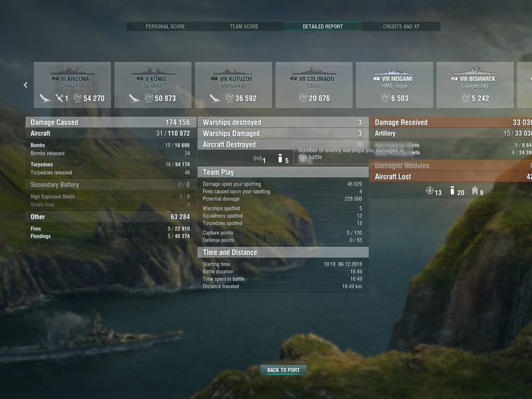Select the VI Arizona ship card
The width and height of the screenshot is (532, 399).
(72, 85)
